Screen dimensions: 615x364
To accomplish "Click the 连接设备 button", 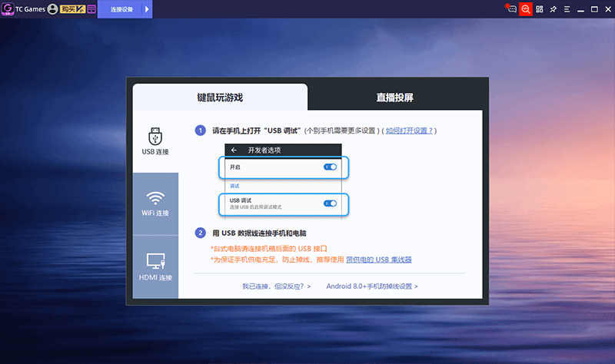I will tap(121, 9).
